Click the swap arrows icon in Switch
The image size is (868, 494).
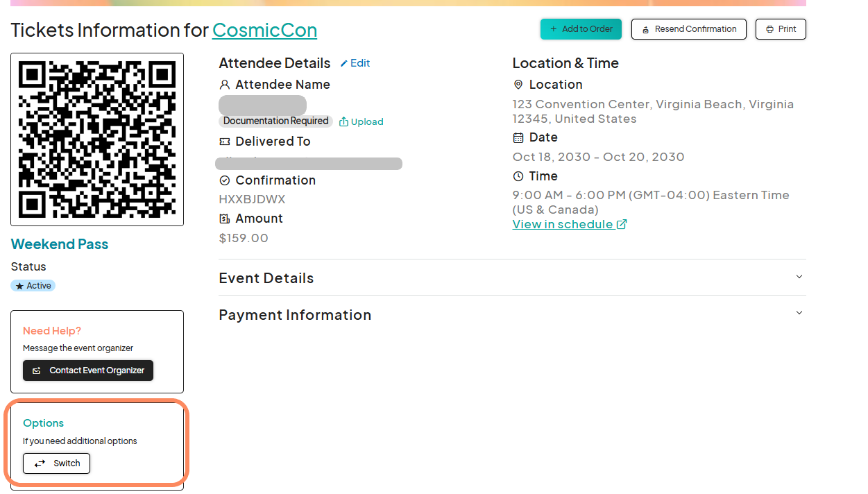40,463
